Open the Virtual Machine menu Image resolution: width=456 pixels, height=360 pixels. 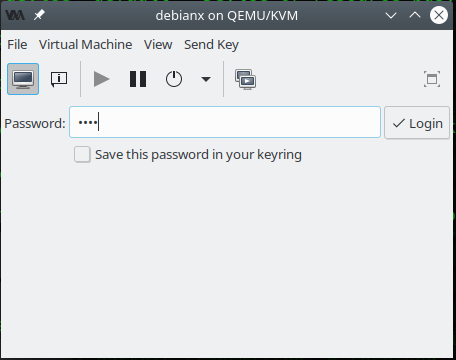tap(86, 45)
